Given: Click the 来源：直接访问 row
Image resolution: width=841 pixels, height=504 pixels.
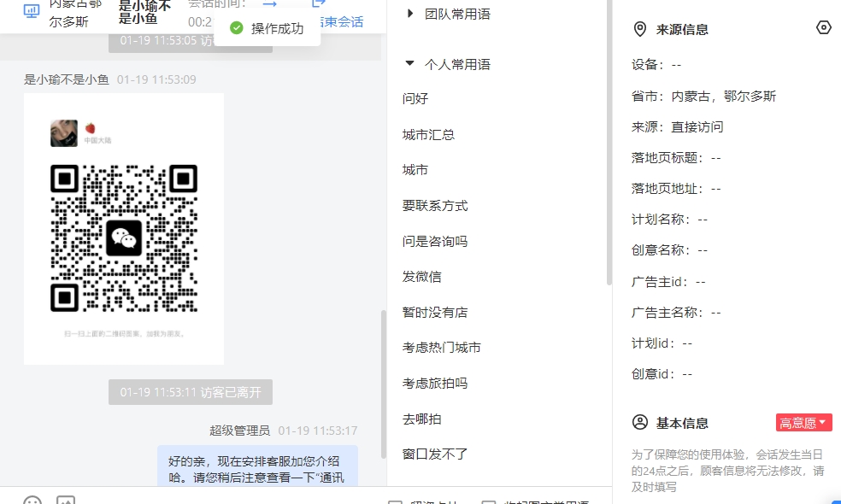Looking at the screenshot, I should (678, 127).
